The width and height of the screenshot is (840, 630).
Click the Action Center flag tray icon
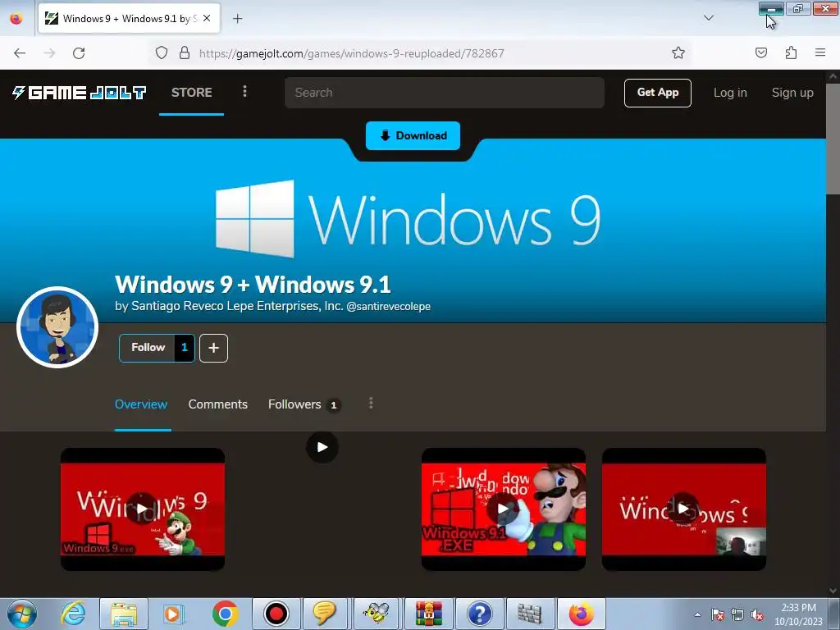717,614
